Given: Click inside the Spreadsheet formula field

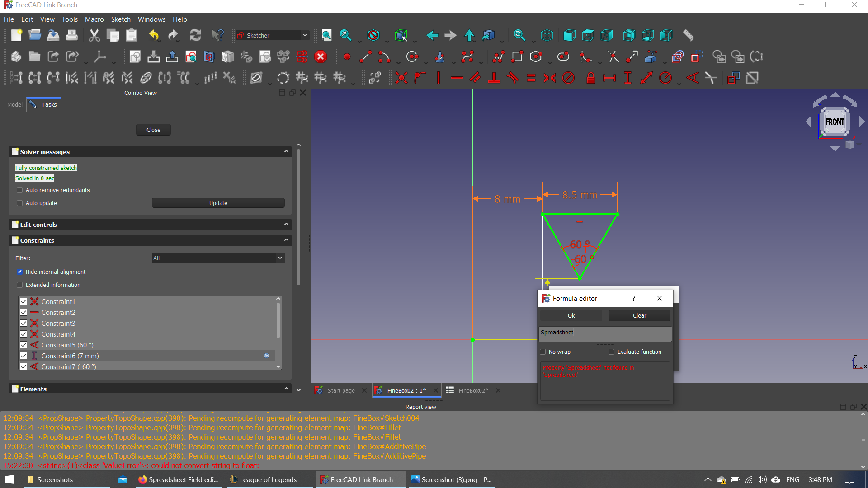Looking at the screenshot, I should coord(605,333).
